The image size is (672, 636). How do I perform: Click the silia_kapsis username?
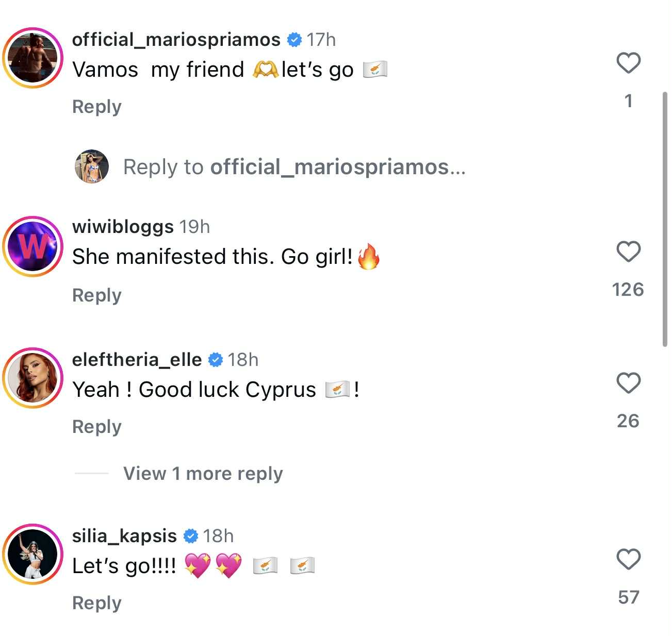(x=124, y=536)
